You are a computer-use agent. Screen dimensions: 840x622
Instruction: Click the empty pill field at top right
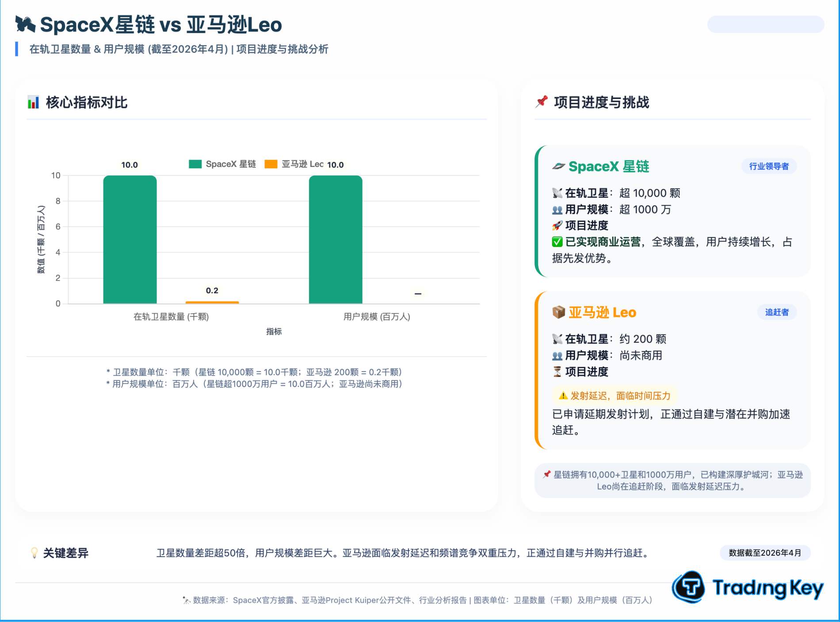[x=765, y=24]
